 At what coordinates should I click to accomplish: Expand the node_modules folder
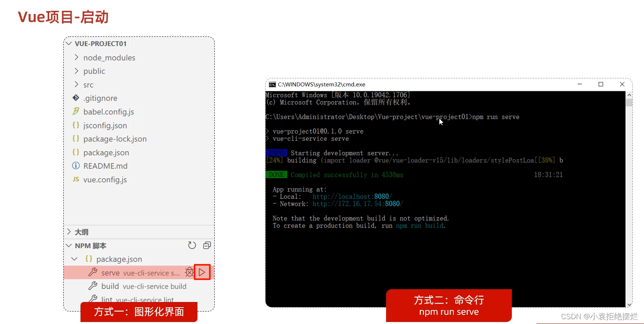76,57
